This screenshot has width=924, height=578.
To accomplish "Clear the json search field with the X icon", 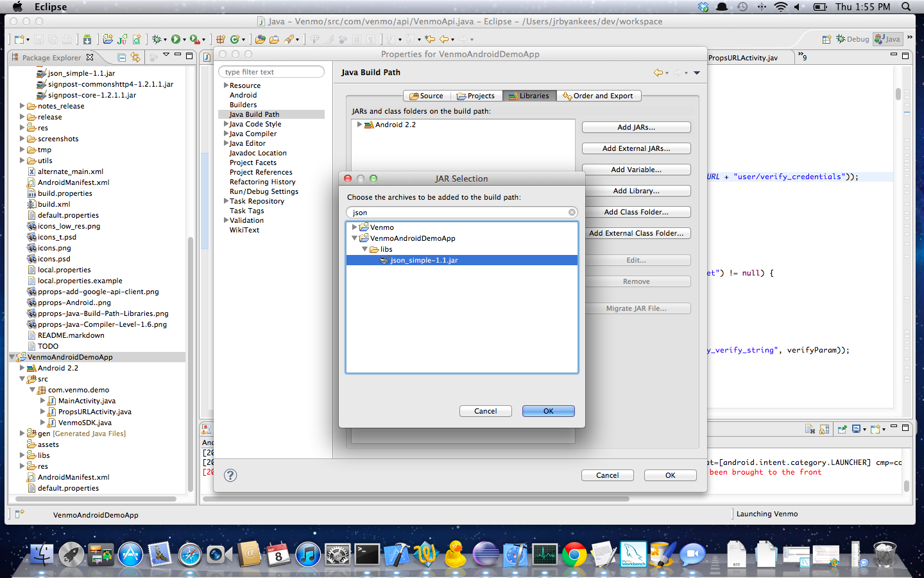I will (x=572, y=213).
